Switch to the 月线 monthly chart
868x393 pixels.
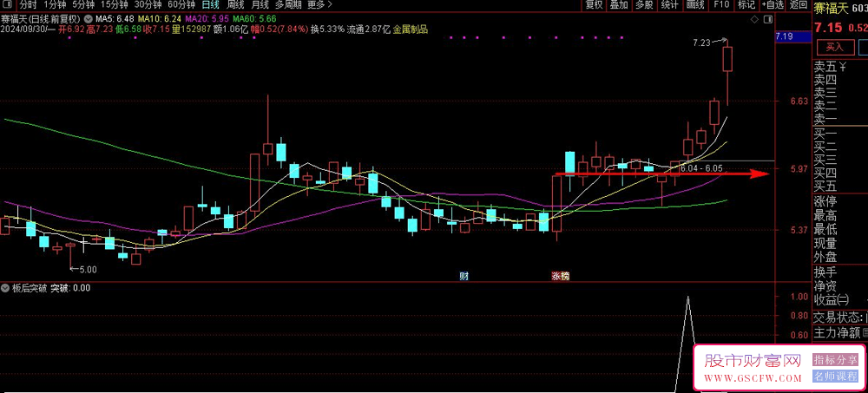(x=260, y=5)
